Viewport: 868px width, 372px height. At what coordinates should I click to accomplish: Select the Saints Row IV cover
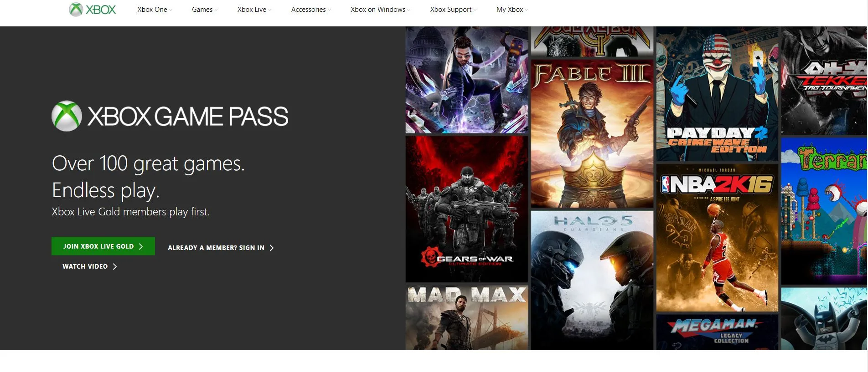pos(467,80)
